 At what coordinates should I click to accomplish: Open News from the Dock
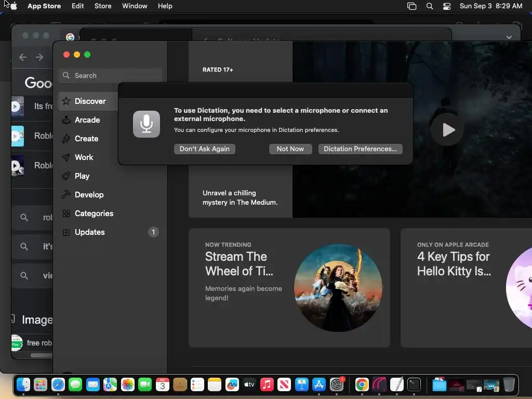point(284,385)
